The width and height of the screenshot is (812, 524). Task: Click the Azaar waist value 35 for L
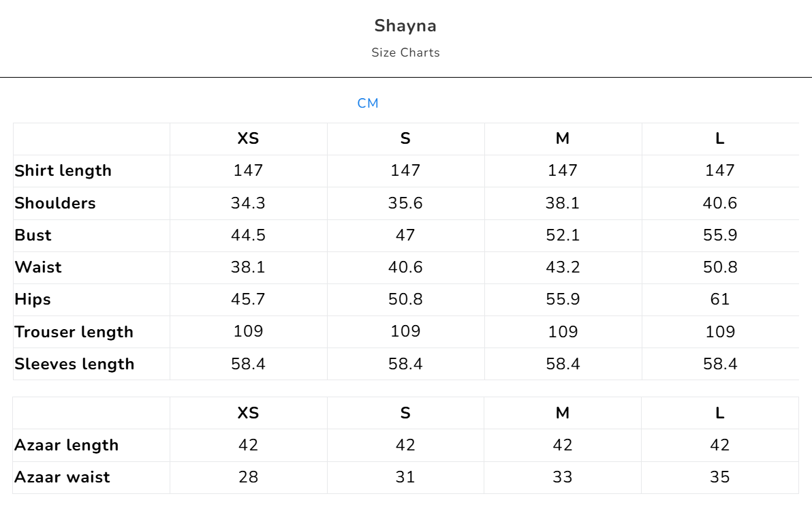720,477
